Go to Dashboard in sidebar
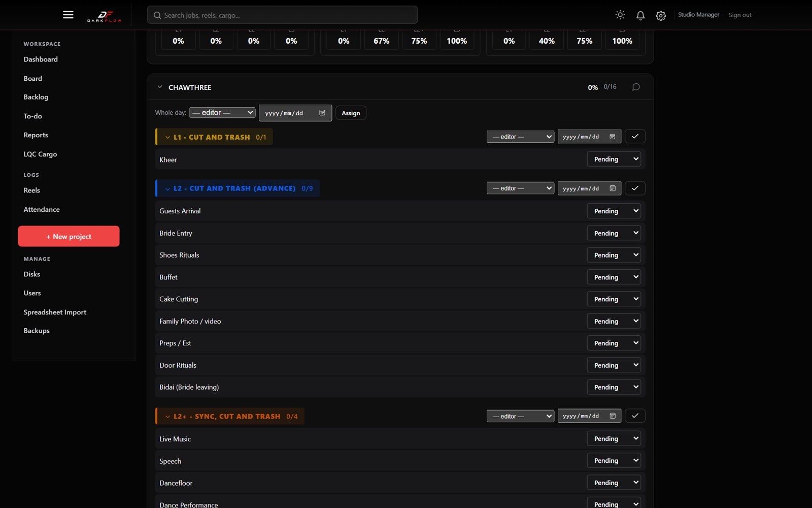The image size is (812, 508). [41, 59]
